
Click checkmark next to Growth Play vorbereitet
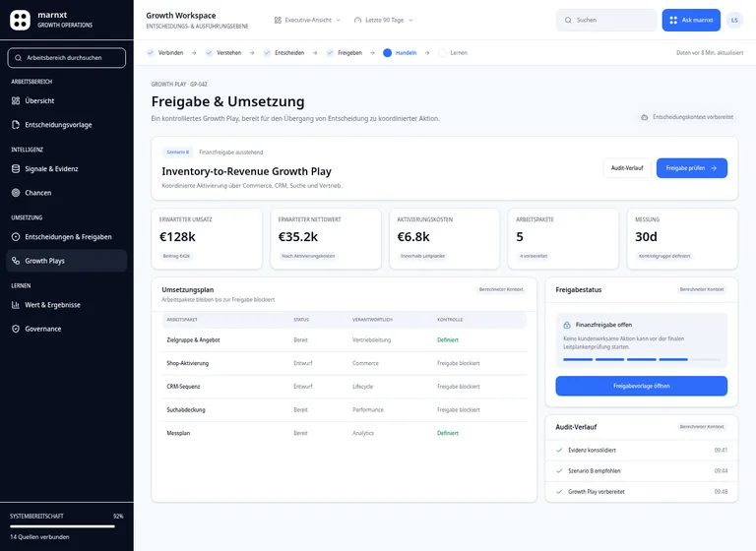click(559, 492)
